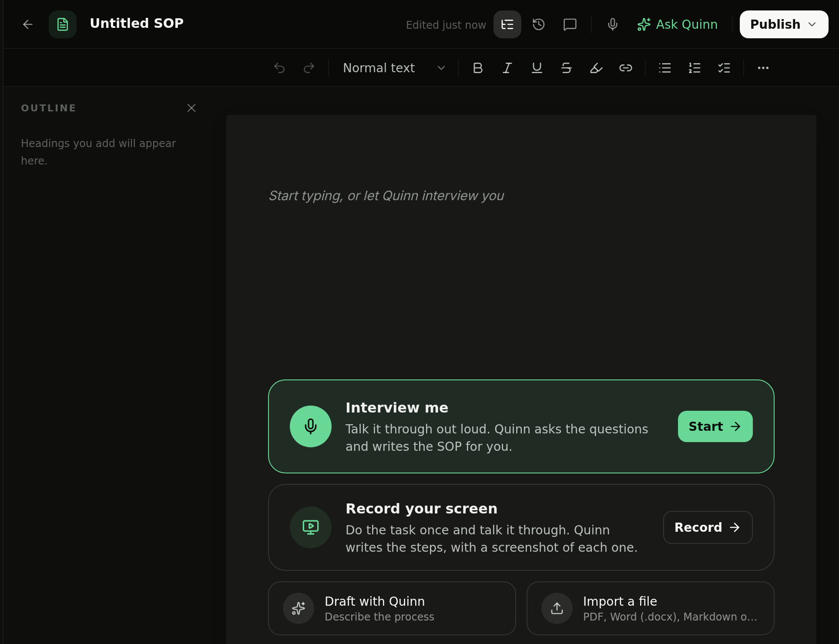Open more toolbar options ellipsis
This screenshot has width=839, height=644.
click(x=763, y=68)
